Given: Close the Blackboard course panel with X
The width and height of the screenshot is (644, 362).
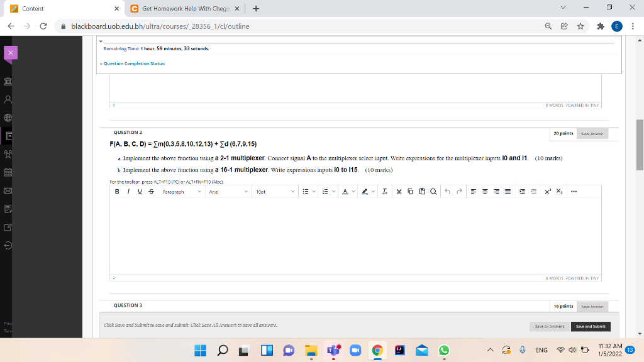Looking at the screenshot, I should click(x=11, y=53).
